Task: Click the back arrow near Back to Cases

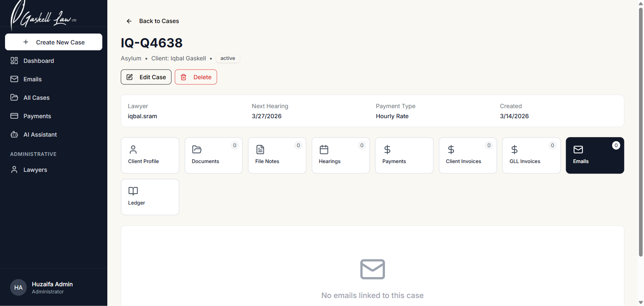Action: (129, 21)
